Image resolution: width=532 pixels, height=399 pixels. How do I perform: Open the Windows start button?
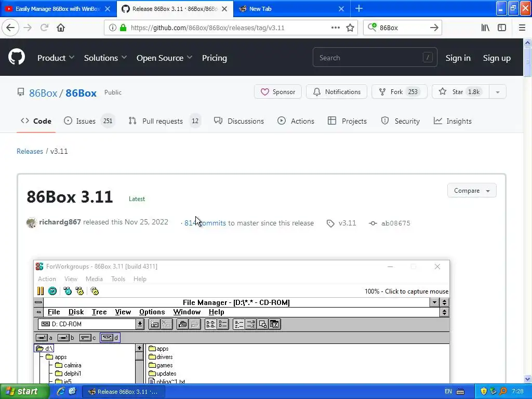(x=24, y=392)
